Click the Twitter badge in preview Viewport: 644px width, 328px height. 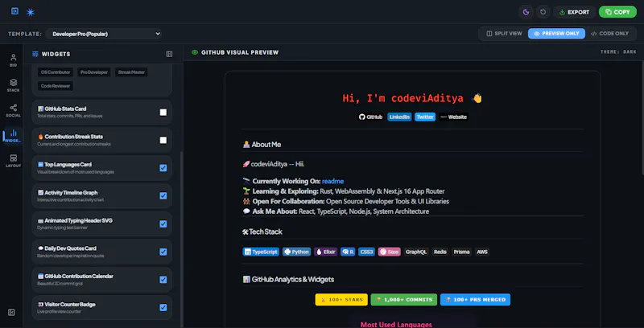(425, 117)
